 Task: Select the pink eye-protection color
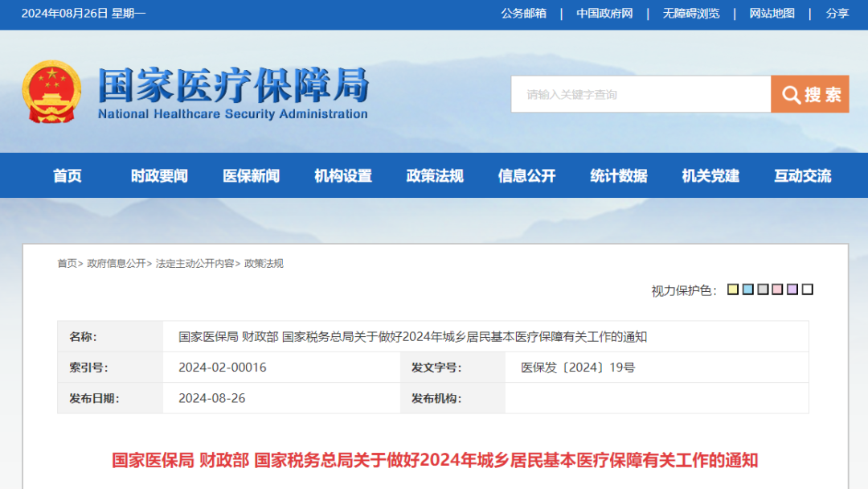point(777,289)
